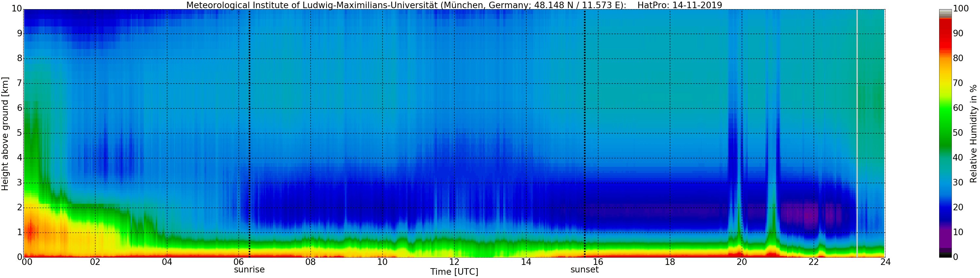The height and width of the screenshot is (278, 980).
Task: Click the x-axis tick label '00'
Action: pos(27,262)
